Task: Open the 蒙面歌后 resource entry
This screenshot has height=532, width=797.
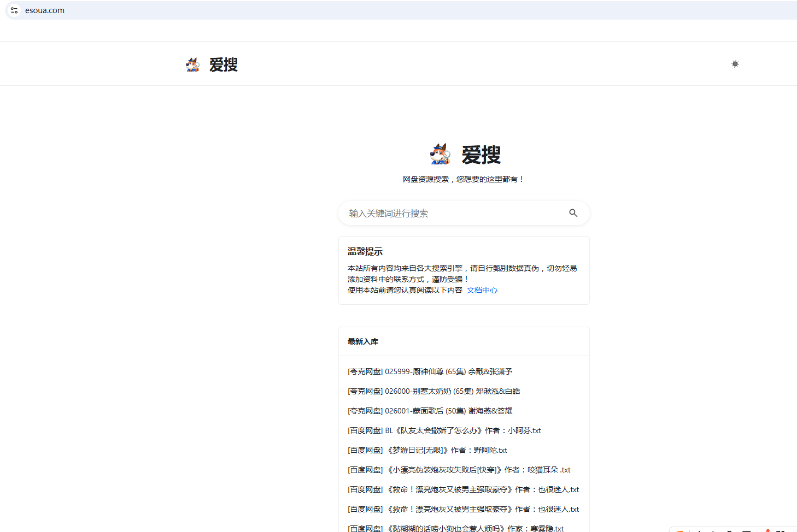Action: click(x=430, y=410)
